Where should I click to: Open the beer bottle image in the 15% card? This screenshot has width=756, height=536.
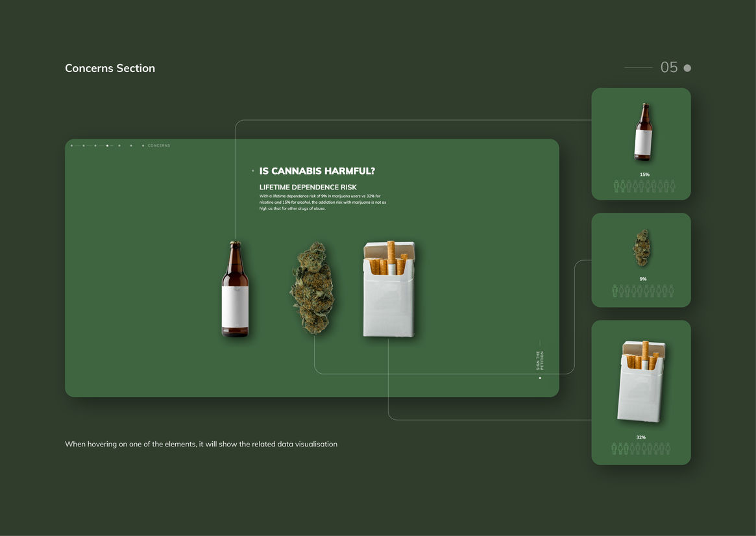point(642,132)
